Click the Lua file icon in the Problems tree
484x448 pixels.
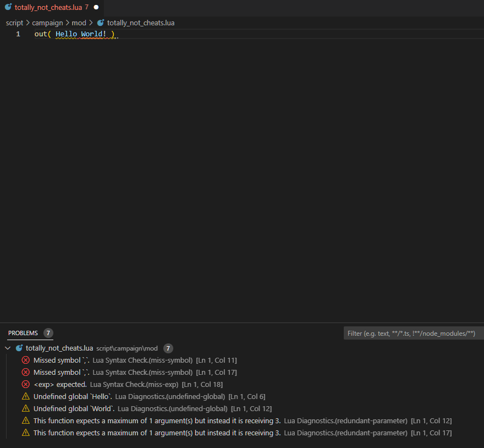pos(19,348)
